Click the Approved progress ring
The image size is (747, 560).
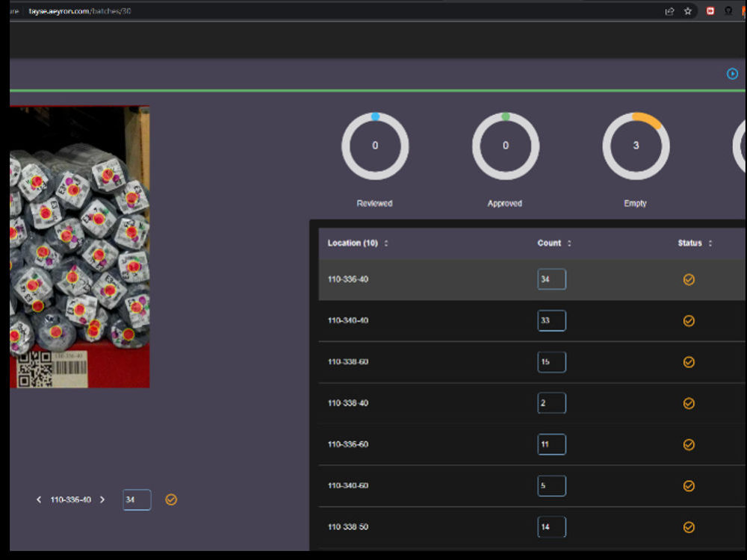pyautogui.click(x=506, y=146)
